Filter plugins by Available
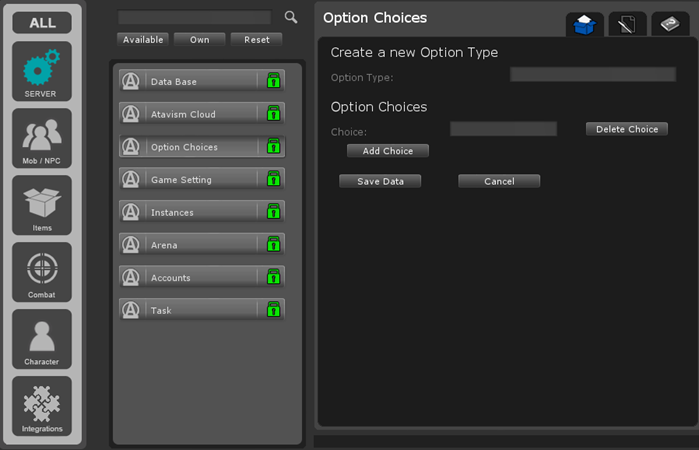The image size is (699, 450). click(143, 40)
